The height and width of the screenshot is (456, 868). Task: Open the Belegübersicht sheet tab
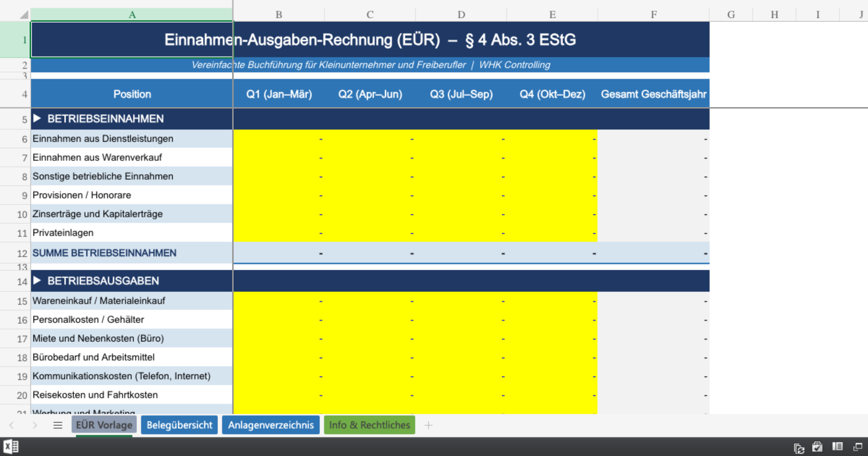[179, 425]
